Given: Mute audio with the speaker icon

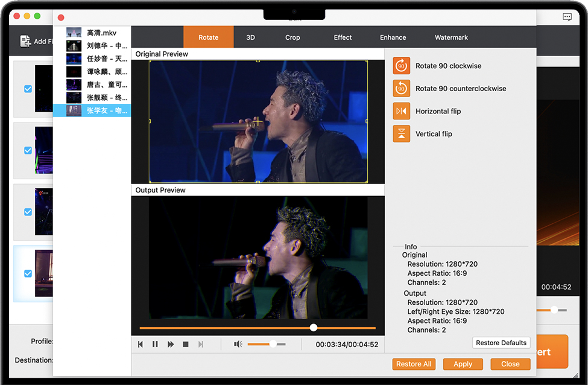Looking at the screenshot, I should point(238,344).
